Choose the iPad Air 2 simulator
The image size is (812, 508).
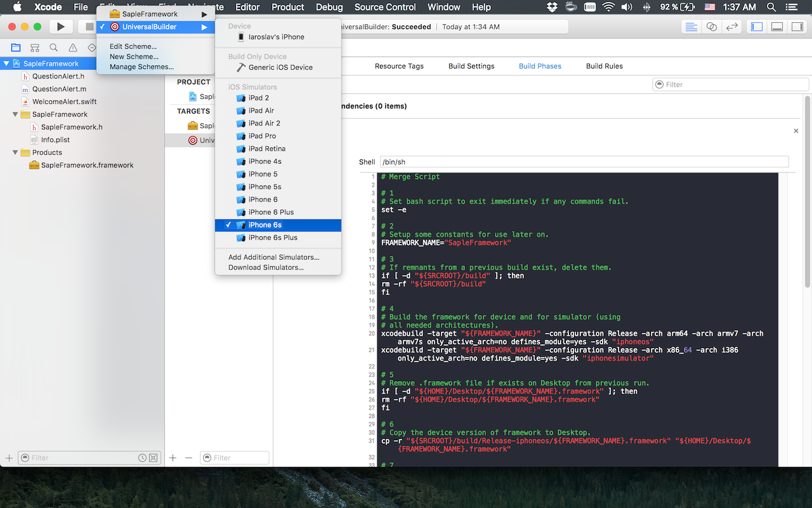click(x=278, y=123)
